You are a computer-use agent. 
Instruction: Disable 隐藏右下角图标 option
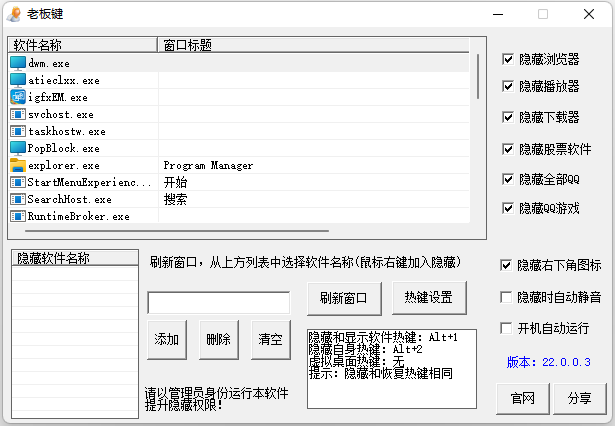(x=506, y=265)
